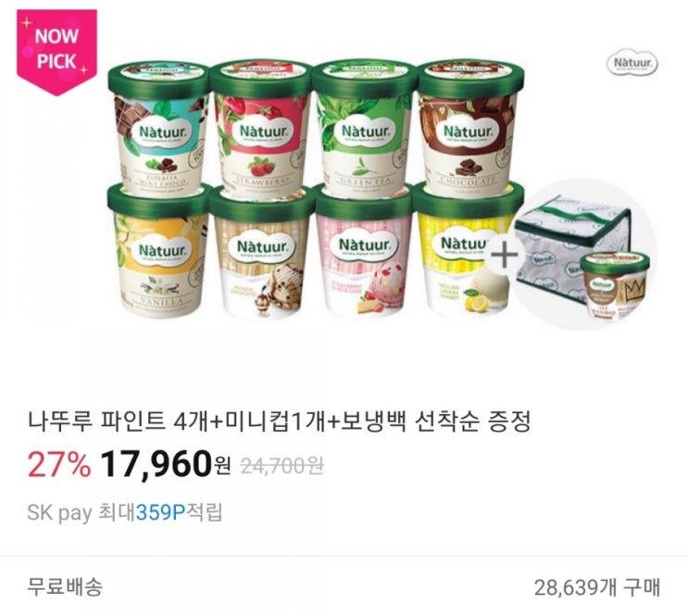Click the NOW PICK pink badge
This screenshot has height=616, width=688.
56,52
